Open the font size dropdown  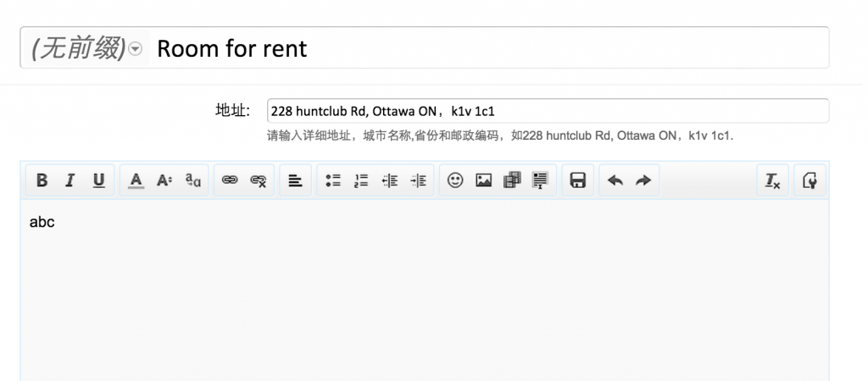(164, 180)
